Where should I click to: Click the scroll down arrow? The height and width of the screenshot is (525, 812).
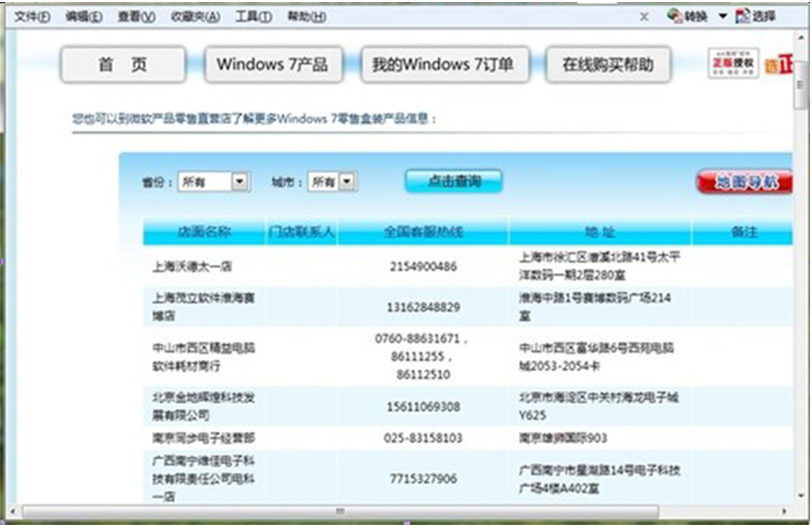click(801, 496)
